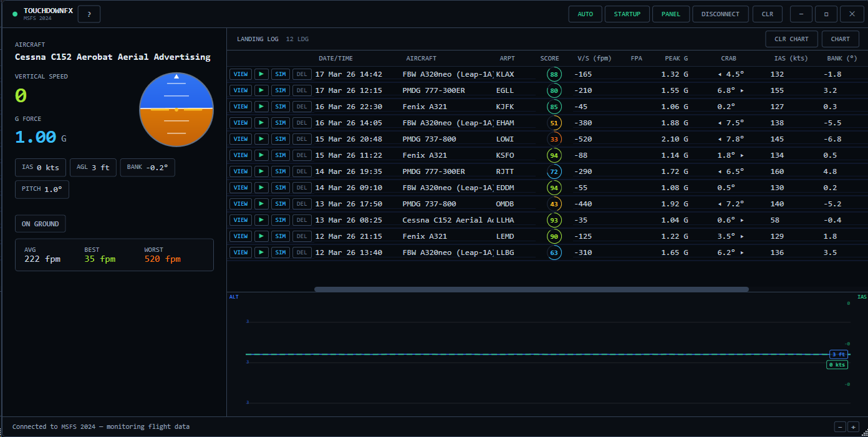Zoom out chart with minus button
The width and height of the screenshot is (868, 437).
[840, 427]
